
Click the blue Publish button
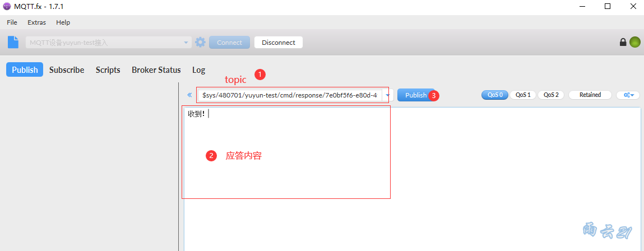(x=416, y=95)
